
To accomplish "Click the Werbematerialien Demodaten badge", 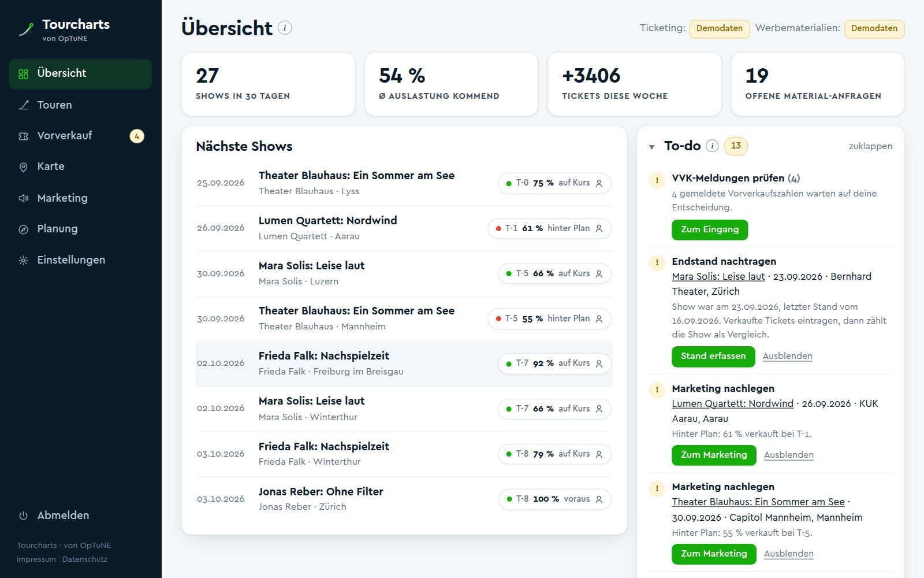I will 874,29.
